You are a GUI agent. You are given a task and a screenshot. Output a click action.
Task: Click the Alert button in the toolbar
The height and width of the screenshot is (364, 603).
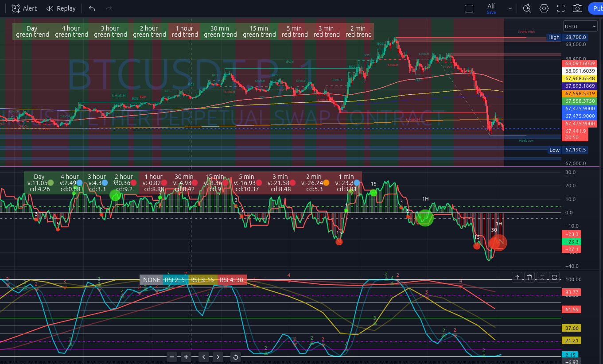24,8
